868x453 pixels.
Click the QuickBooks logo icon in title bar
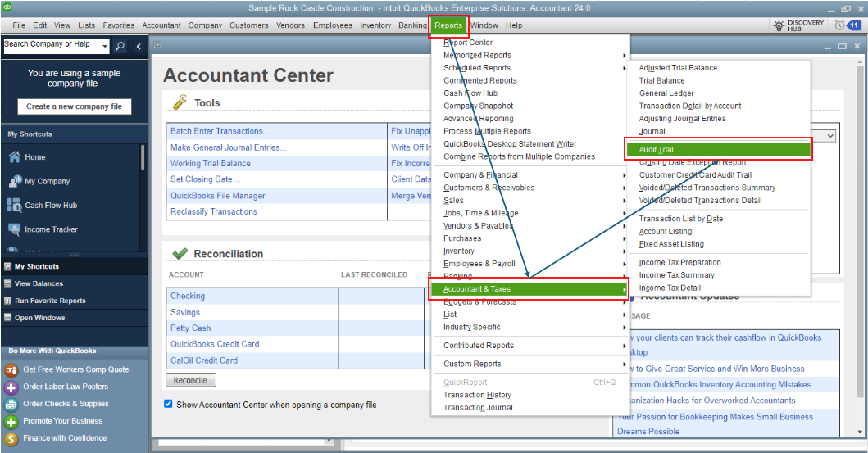tap(7, 7)
